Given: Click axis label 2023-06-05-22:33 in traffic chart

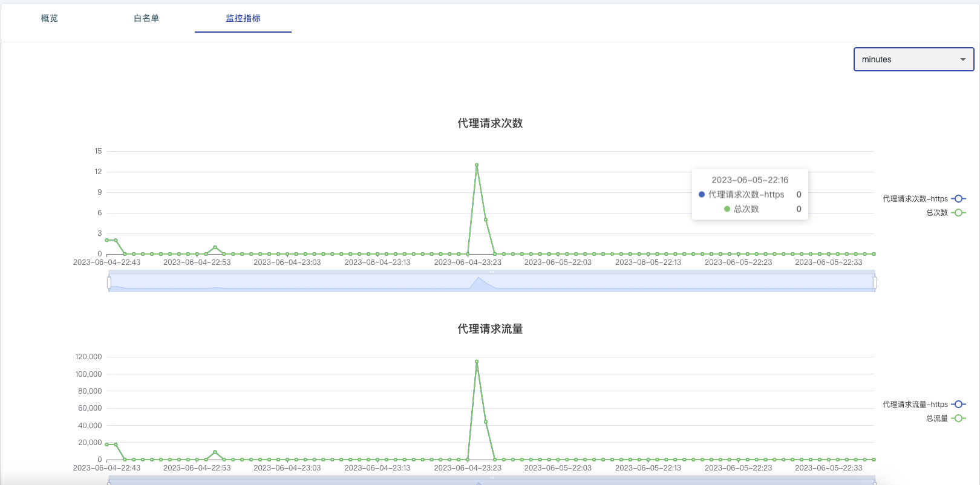Looking at the screenshot, I should point(829,467).
